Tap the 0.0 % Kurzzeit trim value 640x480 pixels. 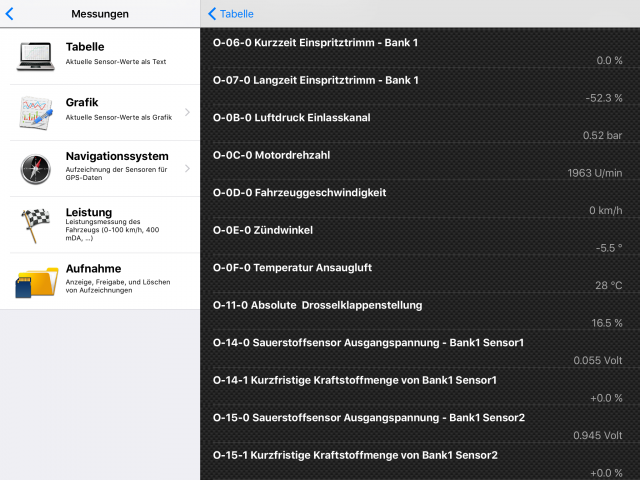tap(609, 60)
